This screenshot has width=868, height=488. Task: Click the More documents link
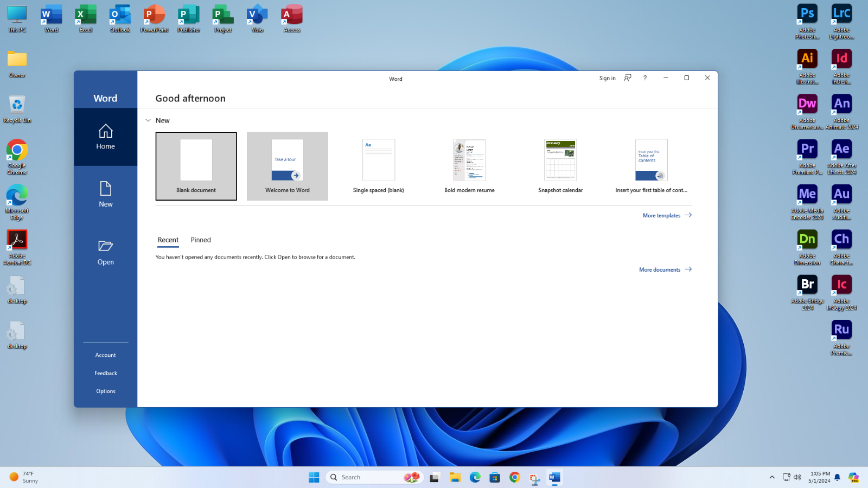coord(666,269)
